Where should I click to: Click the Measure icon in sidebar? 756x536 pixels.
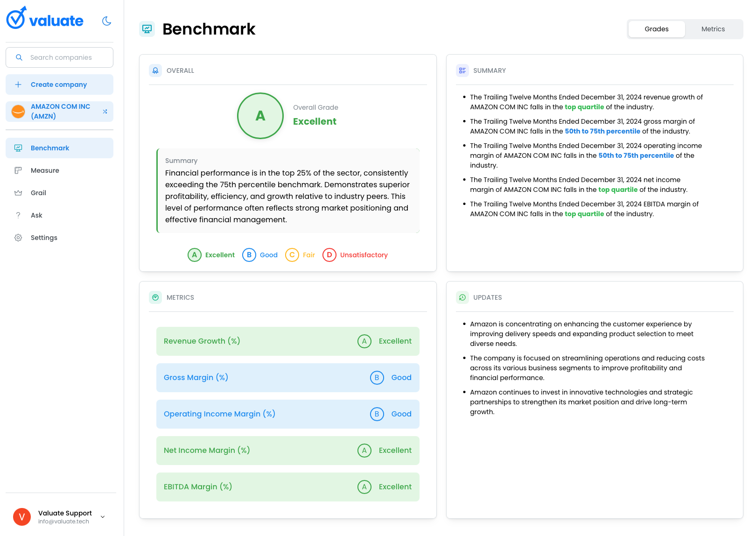click(18, 170)
